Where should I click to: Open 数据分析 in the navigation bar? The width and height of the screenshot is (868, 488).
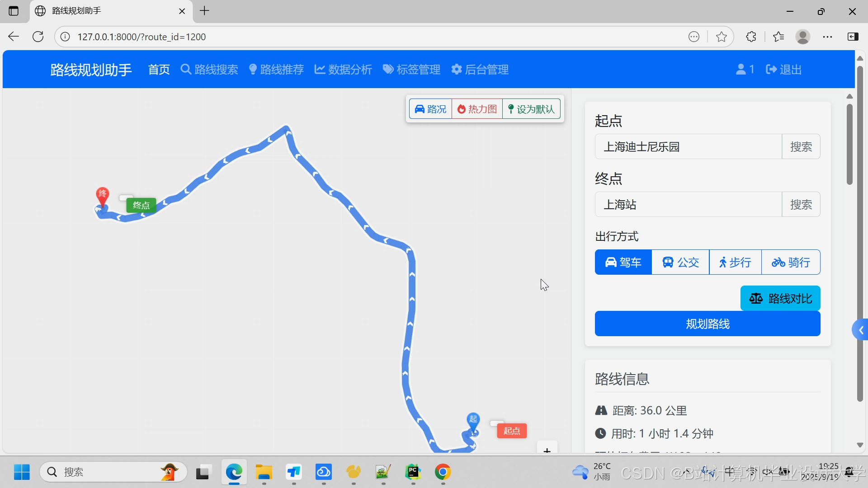343,70
